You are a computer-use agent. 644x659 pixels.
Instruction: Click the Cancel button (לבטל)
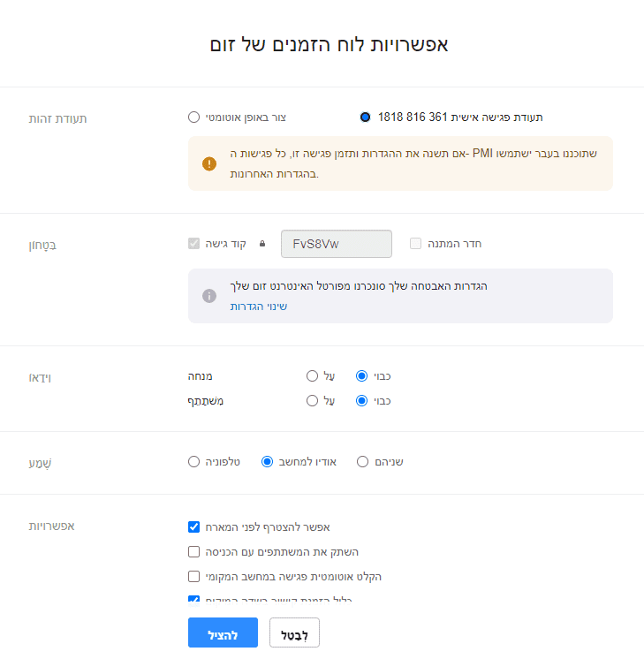[293, 634]
